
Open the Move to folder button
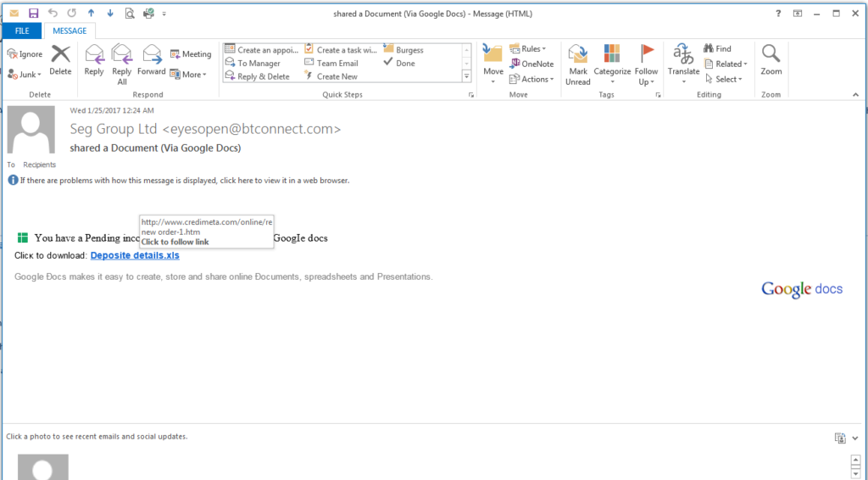click(492, 64)
